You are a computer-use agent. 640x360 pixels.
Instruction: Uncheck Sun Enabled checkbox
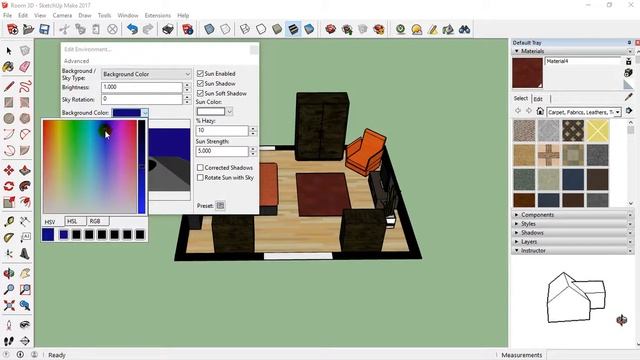200,73
